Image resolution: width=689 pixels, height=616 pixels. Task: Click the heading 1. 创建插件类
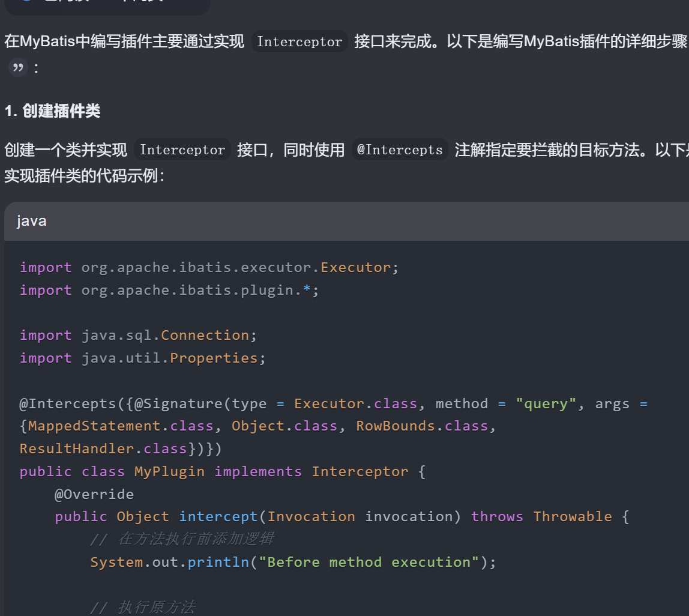[x=52, y=111]
